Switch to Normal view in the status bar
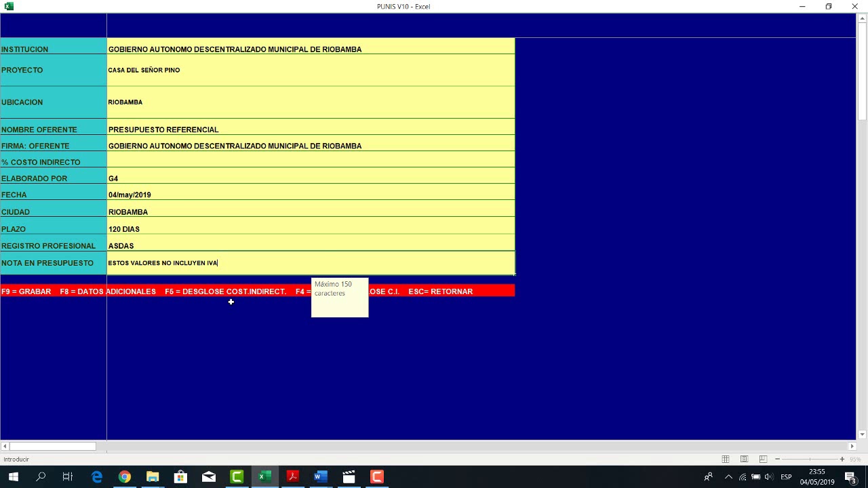Screen dimensions: 868x488 tap(726, 459)
